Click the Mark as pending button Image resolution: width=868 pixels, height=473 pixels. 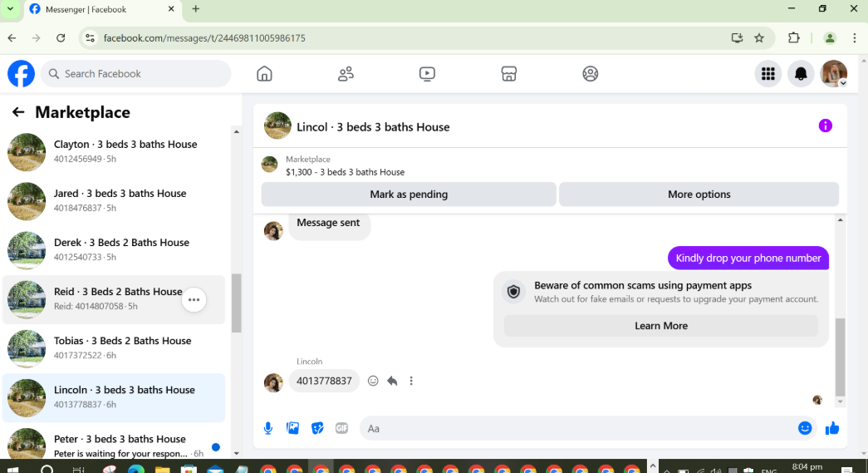tap(409, 195)
